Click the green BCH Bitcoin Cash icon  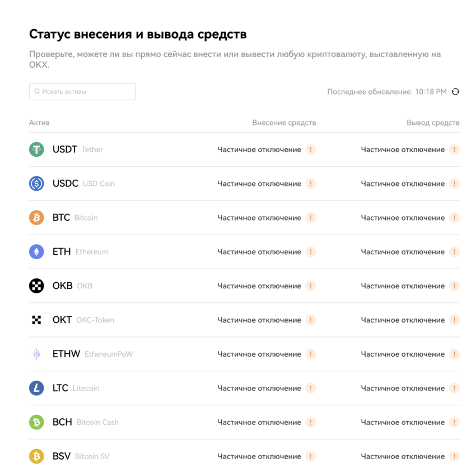coord(36,422)
